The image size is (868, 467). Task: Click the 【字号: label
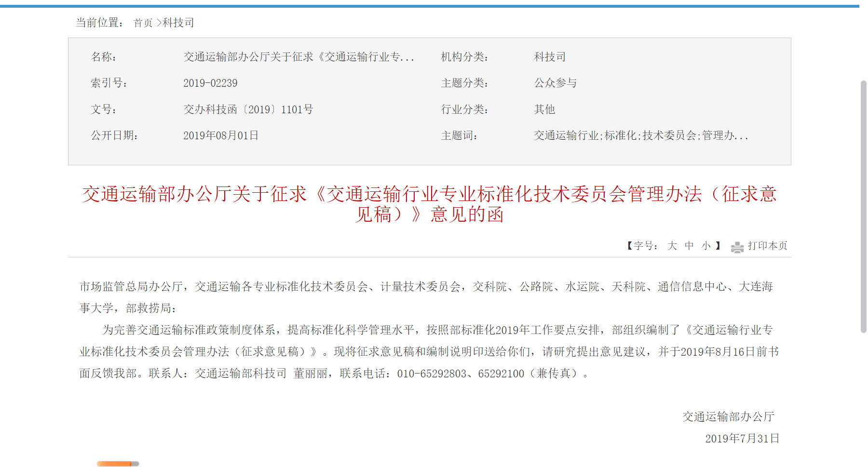coord(641,246)
